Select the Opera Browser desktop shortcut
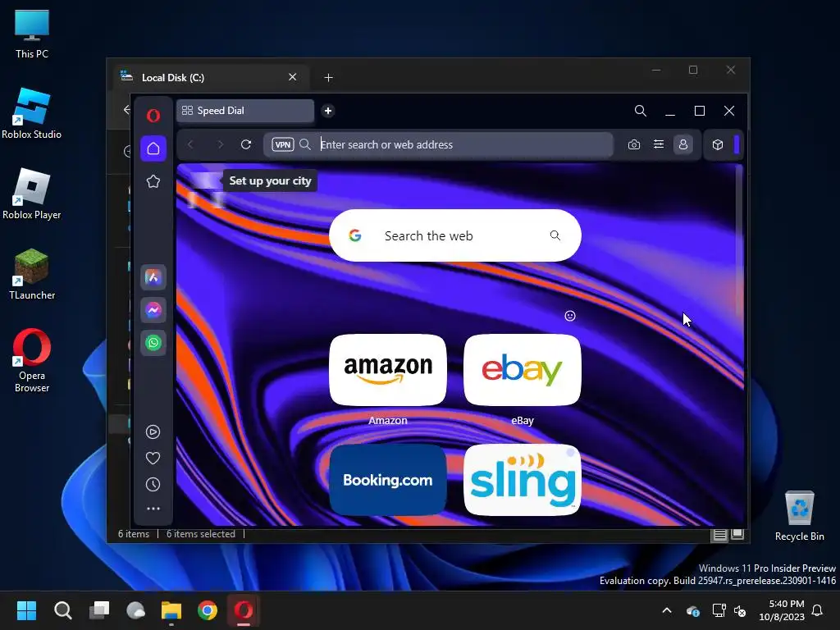840x630 pixels. pos(32,361)
